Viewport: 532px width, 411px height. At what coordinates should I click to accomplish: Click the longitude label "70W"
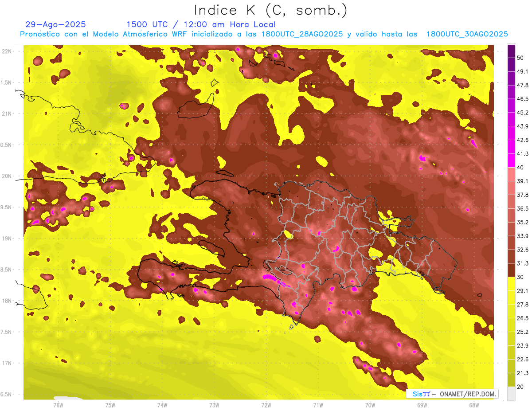pos(370,405)
